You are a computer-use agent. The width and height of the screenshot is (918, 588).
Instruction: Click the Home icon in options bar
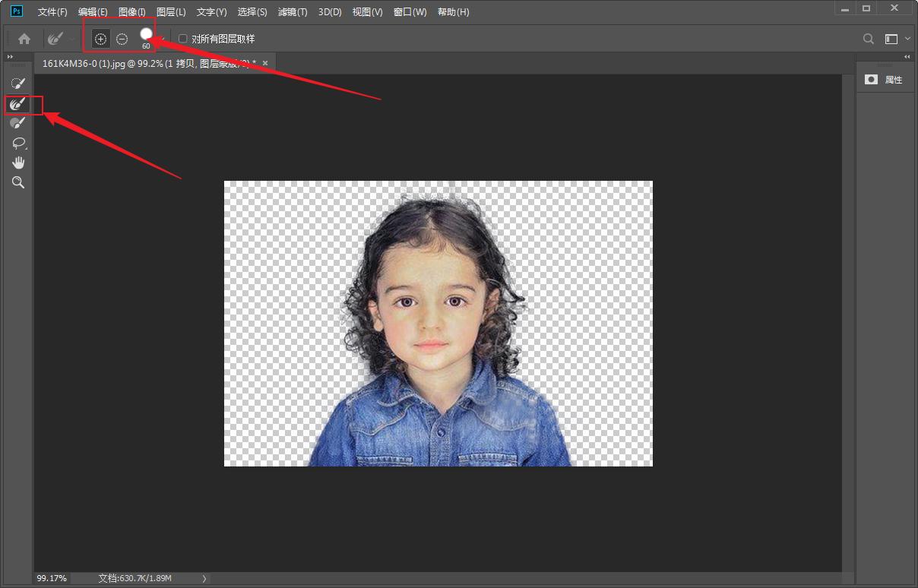[24, 39]
